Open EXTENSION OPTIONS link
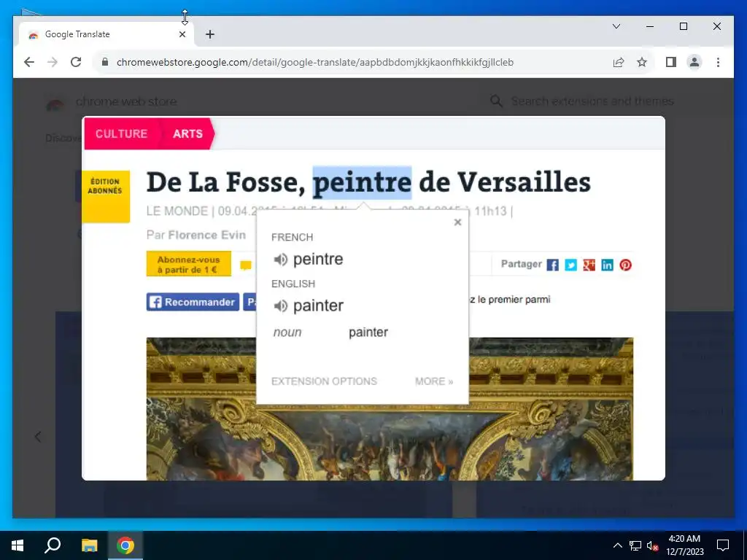 (324, 381)
